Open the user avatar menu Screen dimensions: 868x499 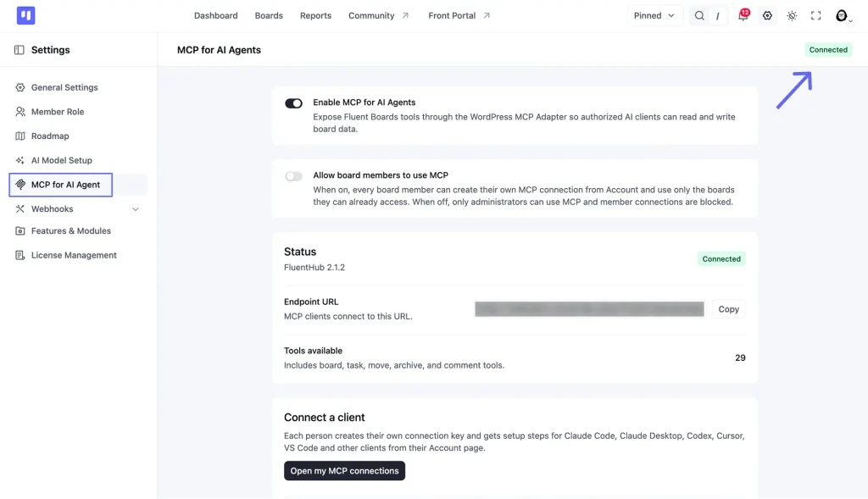(x=842, y=15)
